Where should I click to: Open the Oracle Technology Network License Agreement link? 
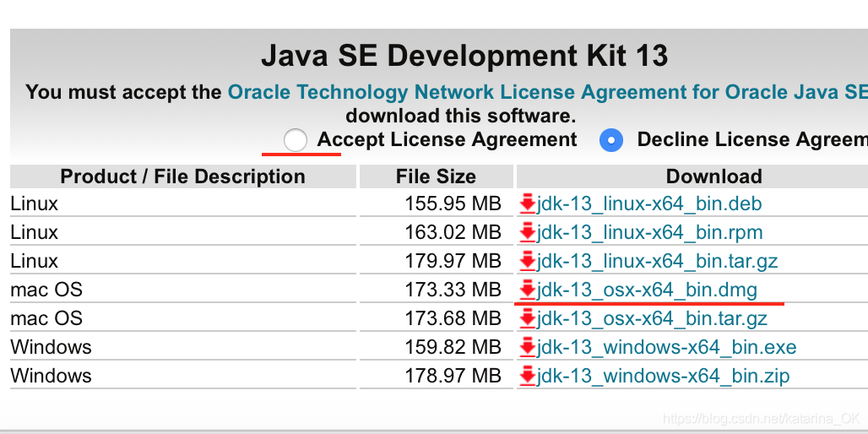coord(547,92)
